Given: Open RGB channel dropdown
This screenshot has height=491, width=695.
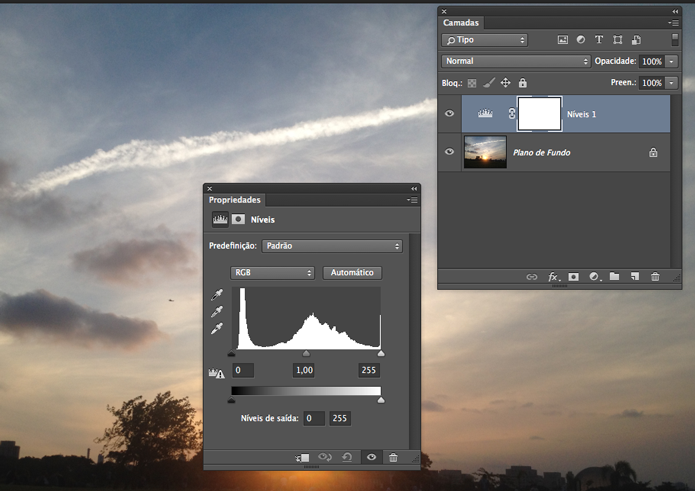Looking at the screenshot, I should 272,273.
